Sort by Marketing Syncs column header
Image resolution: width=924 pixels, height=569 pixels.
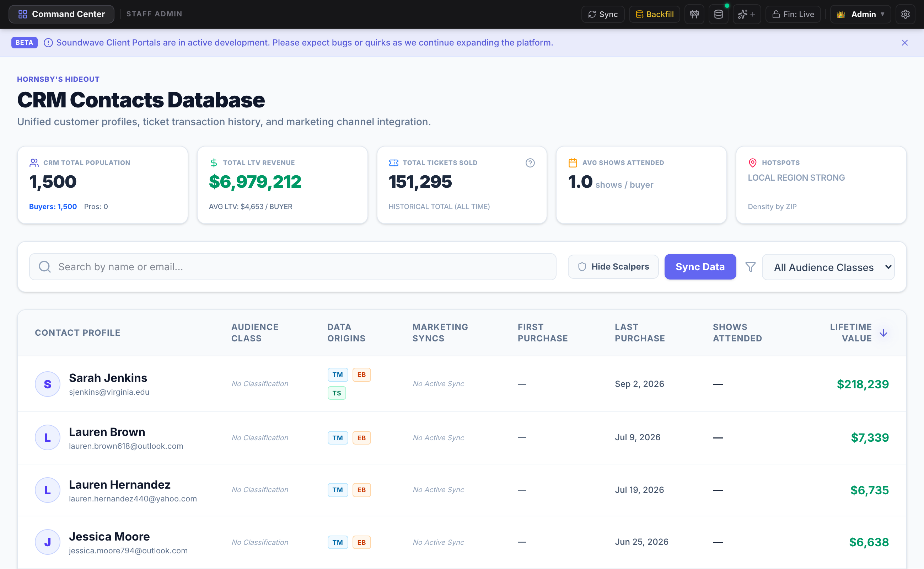click(x=440, y=333)
